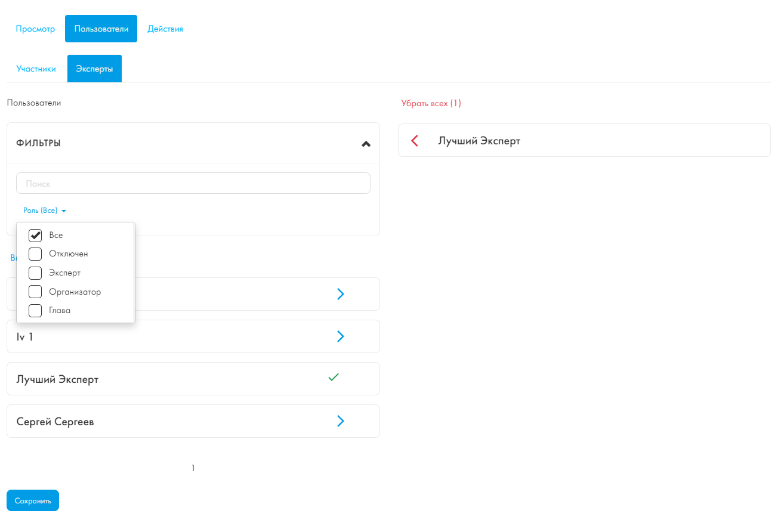Click the red back arrow beside Лучший Эксперт
This screenshot has width=781, height=532.
coord(415,141)
